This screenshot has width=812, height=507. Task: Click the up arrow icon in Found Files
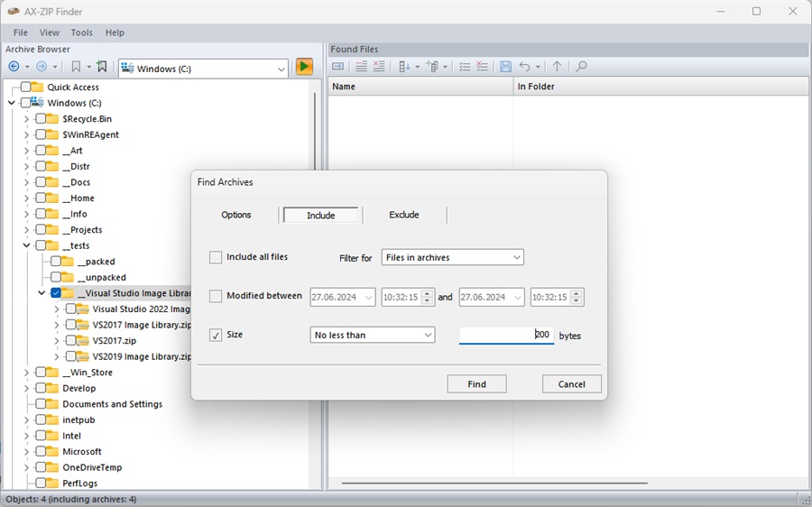click(x=557, y=66)
